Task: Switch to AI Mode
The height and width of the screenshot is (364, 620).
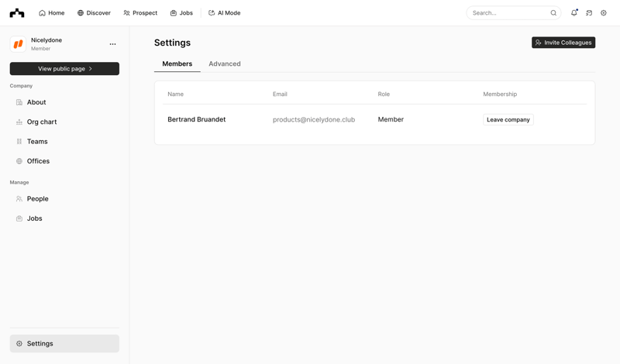Action: (224, 13)
